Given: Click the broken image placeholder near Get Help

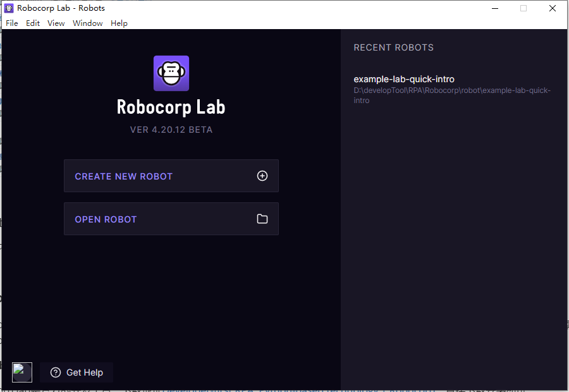Looking at the screenshot, I should 21,372.
